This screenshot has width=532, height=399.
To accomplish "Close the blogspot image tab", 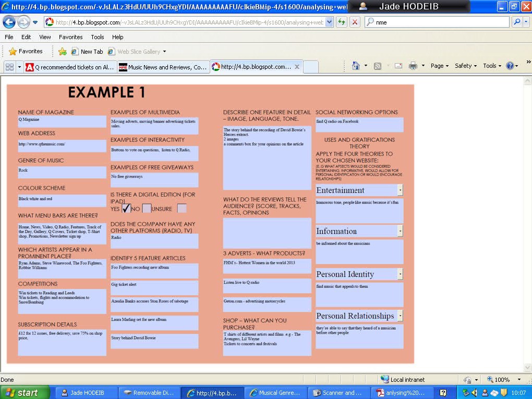I will 297,67.
